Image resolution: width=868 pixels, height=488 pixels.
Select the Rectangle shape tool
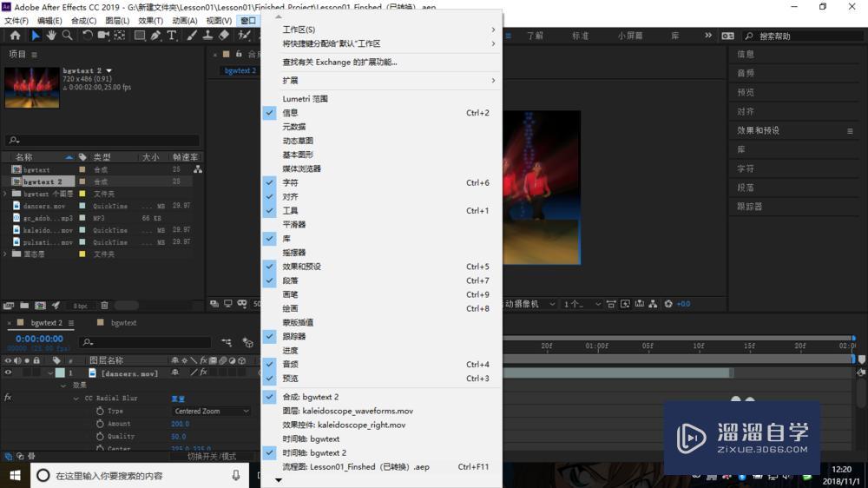(x=140, y=36)
